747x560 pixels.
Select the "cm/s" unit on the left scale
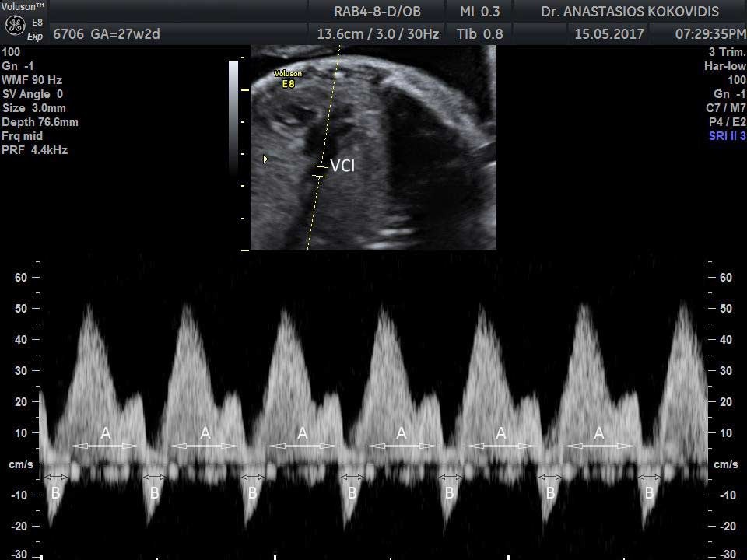point(21,464)
